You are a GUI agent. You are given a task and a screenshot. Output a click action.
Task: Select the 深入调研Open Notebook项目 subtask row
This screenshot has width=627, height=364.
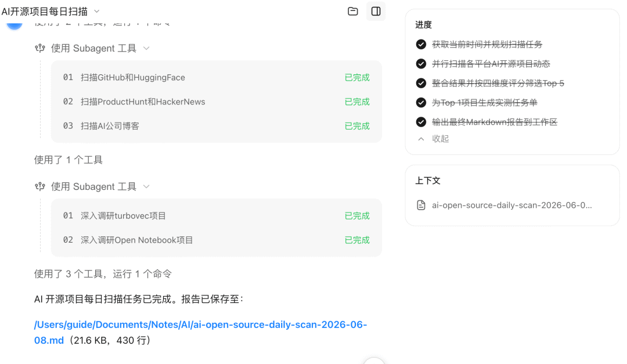[217, 240]
